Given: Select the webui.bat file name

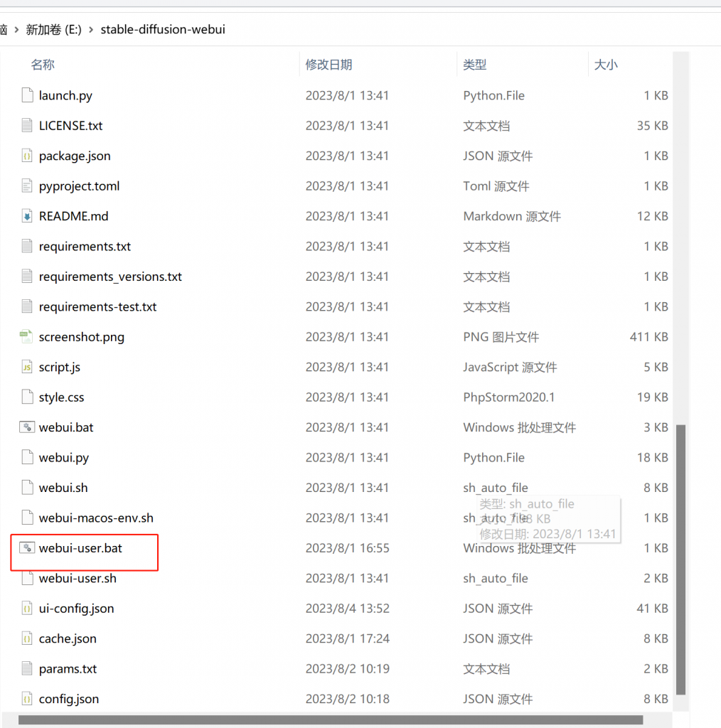Looking at the screenshot, I should [x=66, y=427].
